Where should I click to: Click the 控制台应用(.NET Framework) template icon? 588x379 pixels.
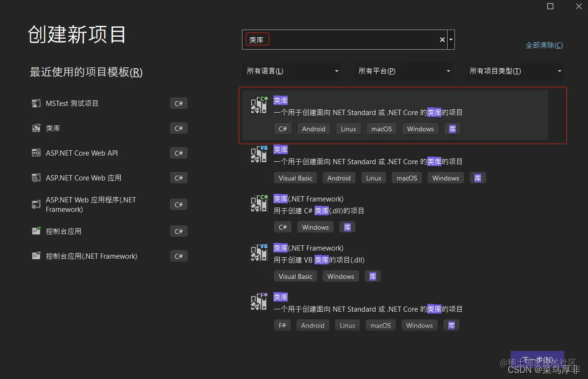(36, 256)
